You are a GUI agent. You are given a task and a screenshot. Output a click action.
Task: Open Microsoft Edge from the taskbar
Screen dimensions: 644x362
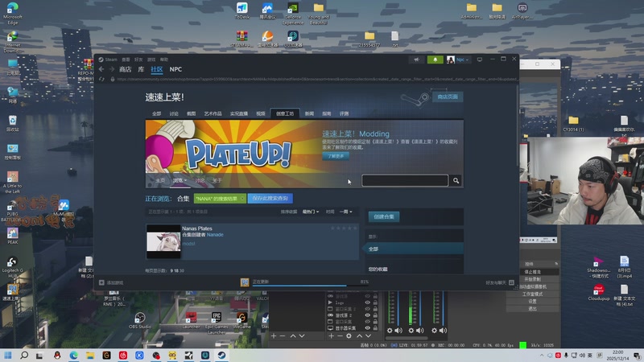point(73,355)
